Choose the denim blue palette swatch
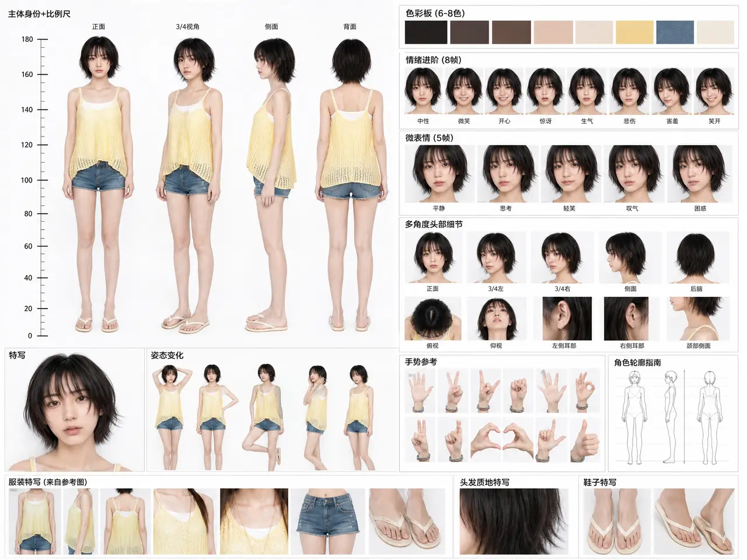747x560 pixels. (675, 33)
